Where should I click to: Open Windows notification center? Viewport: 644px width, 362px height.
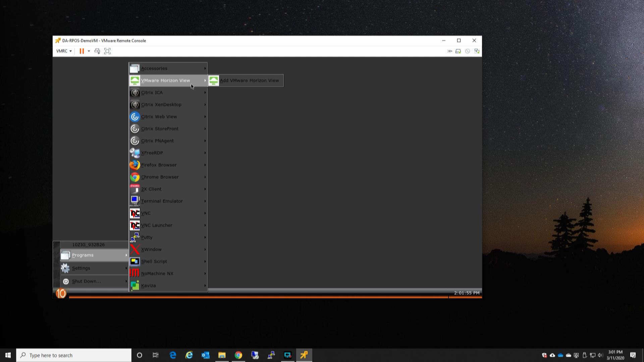pyautogui.click(x=633, y=355)
